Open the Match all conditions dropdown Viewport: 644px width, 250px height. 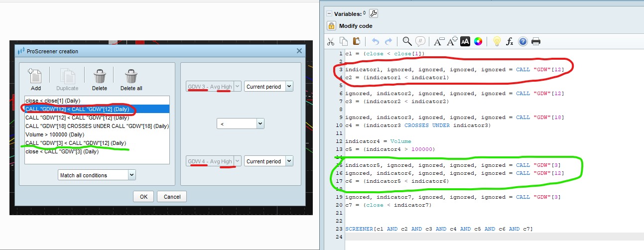pyautogui.click(x=97, y=175)
